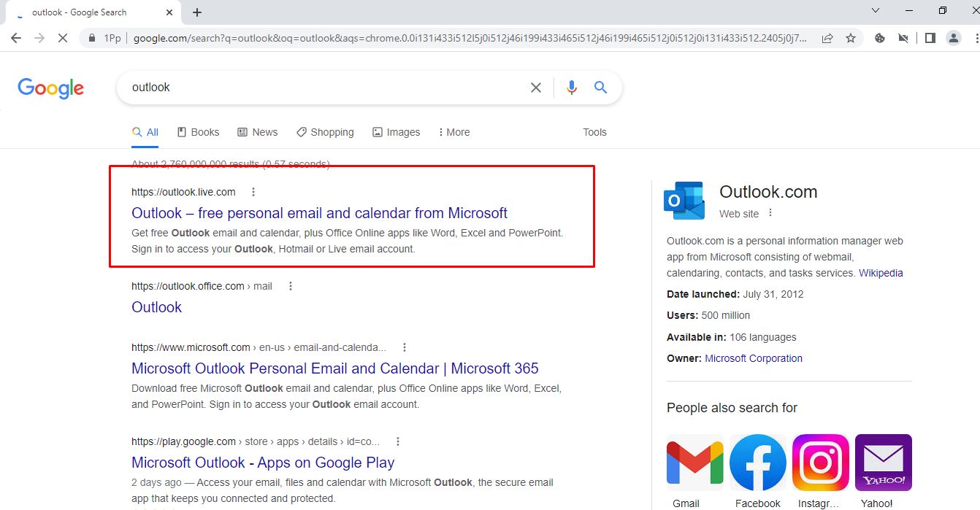Follow the Wikipedia link in the knowledge panel
This screenshot has width=980, height=510.
click(x=881, y=273)
